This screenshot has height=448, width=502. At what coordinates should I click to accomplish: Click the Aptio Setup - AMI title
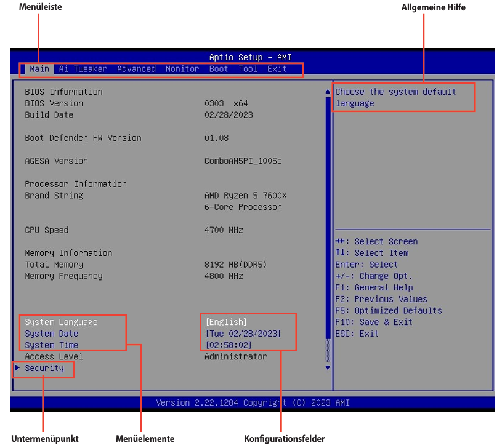coord(250,58)
